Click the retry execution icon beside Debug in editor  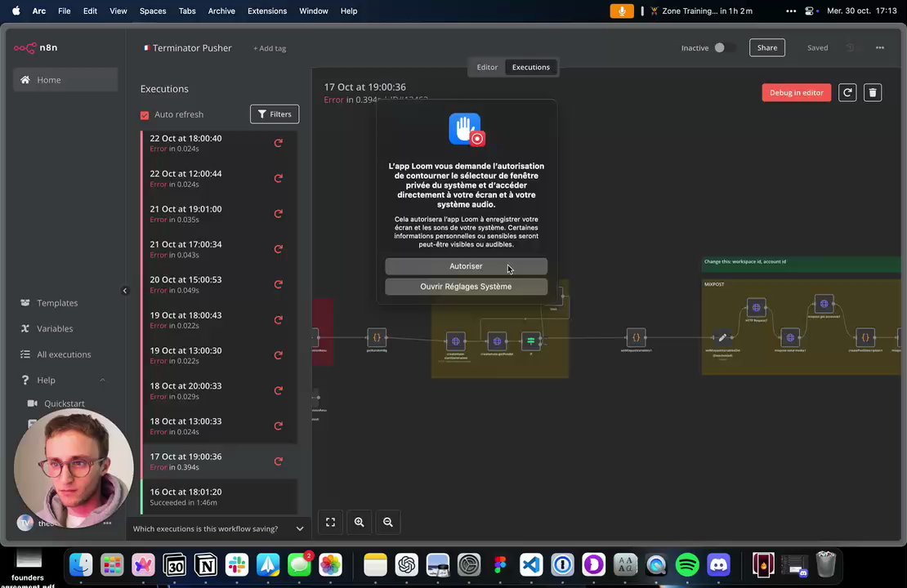847,92
